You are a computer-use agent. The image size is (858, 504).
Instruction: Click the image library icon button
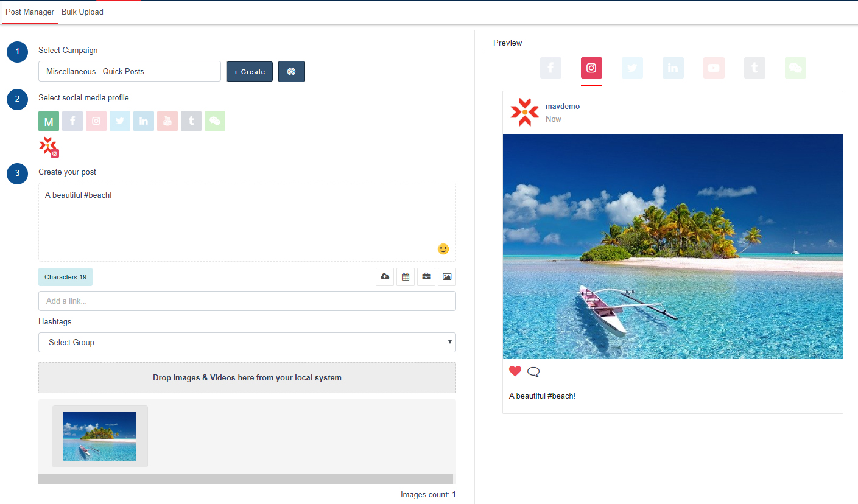[x=447, y=277]
